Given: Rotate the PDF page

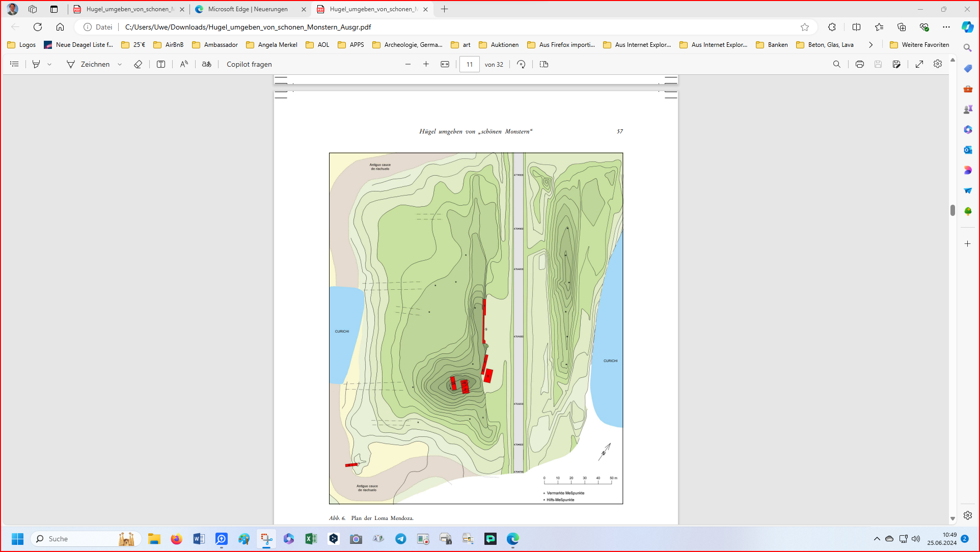Looking at the screenshot, I should 521,64.
